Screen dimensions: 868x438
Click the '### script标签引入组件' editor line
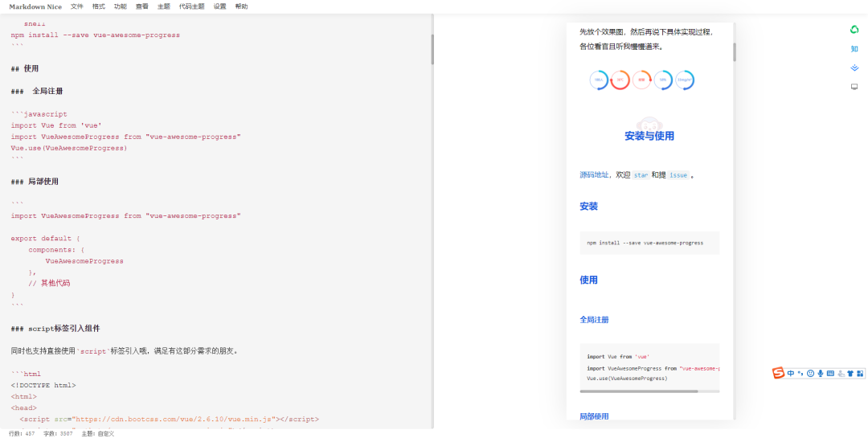click(55, 329)
